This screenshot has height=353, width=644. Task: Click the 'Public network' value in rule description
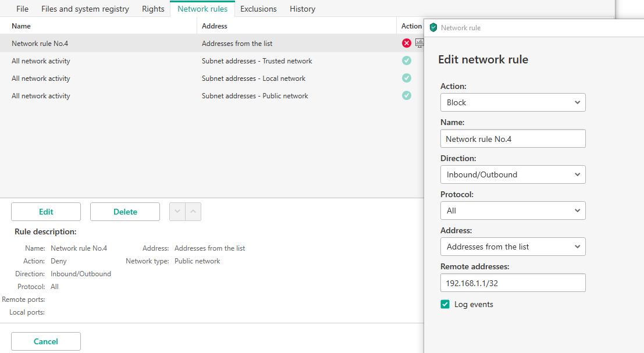[x=197, y=261]
